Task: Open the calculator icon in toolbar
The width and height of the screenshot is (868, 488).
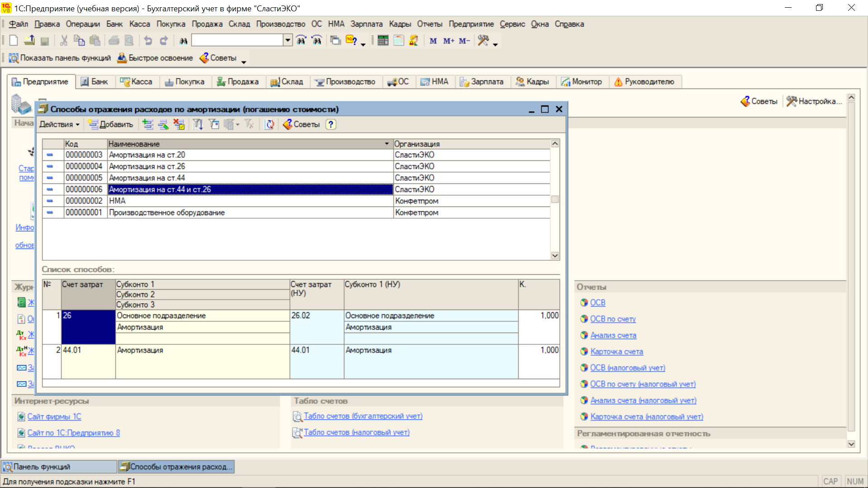Action: click(383, 41)
